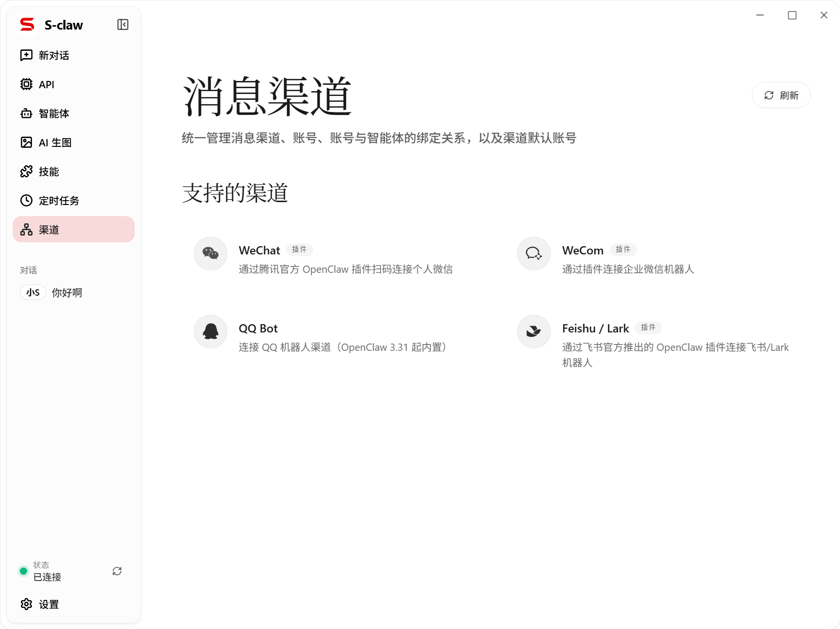Click the green connected status dot
Screen dimensions: 840x629
pos(23,571)
